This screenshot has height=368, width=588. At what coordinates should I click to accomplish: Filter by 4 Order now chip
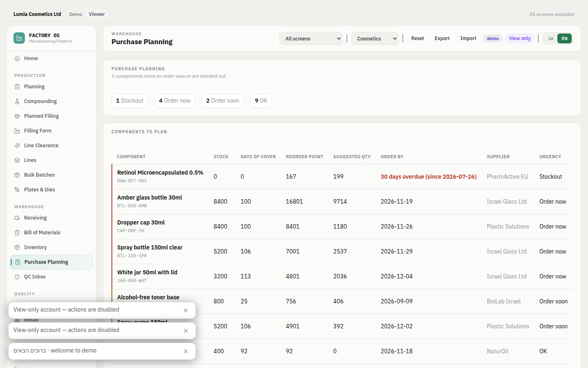175,101
